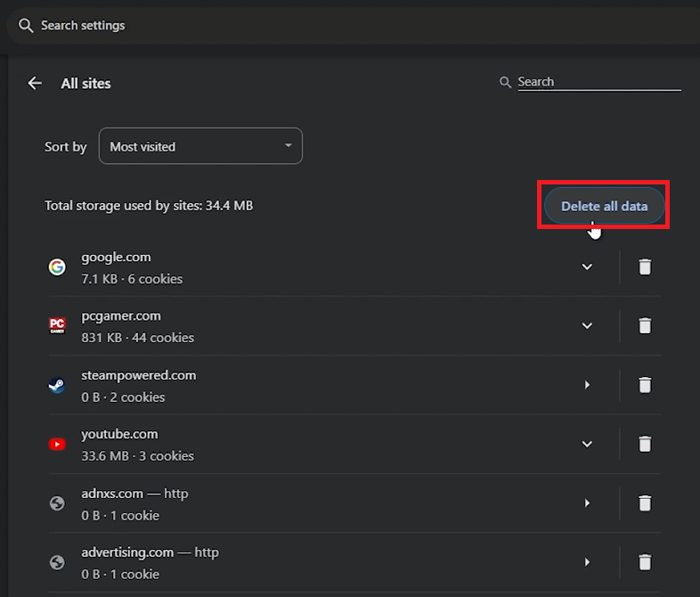
Task: Focus the All sites Search field
Action: [x=598, y=82]
